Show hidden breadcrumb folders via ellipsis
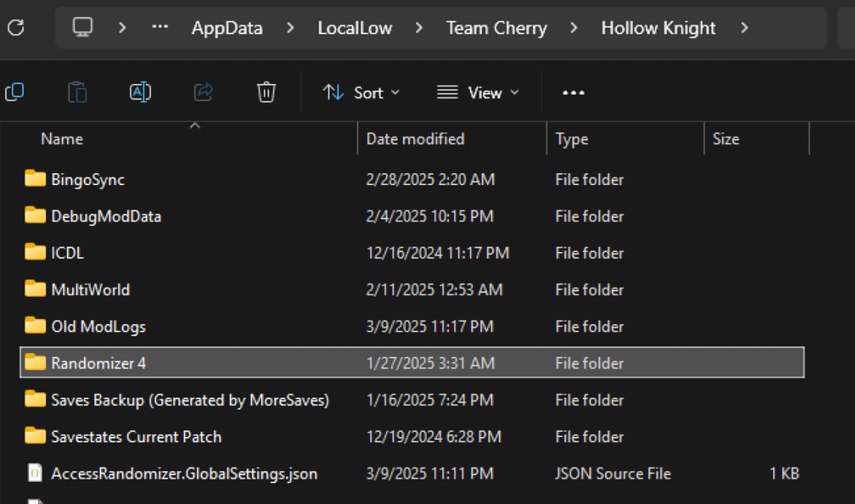This screenshot has width=855, height=504. 159,27
